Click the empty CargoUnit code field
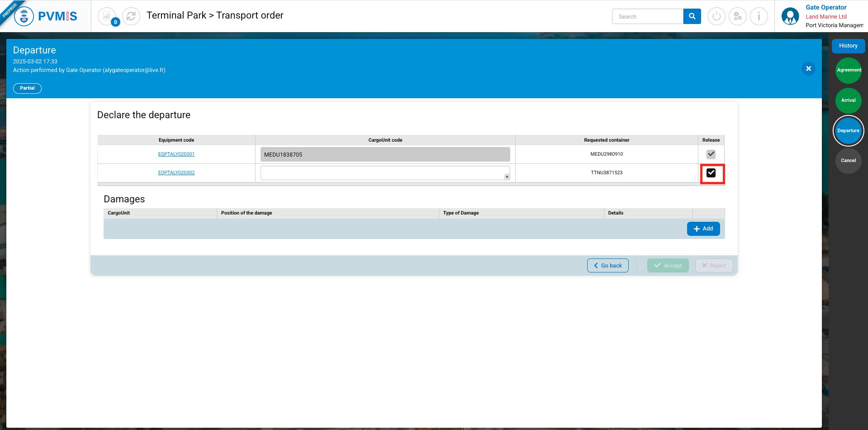This screenshot has width=868, height=430. [382, 173]
